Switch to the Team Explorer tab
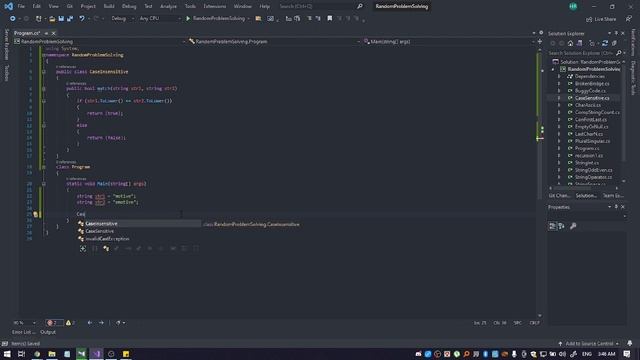This screenshot has width=640, height=360. 613,196
